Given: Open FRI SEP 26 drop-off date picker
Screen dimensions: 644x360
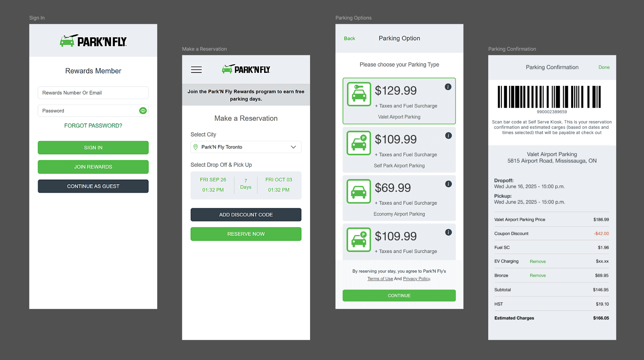Looking at the screenshot, I should click(213, 185).
